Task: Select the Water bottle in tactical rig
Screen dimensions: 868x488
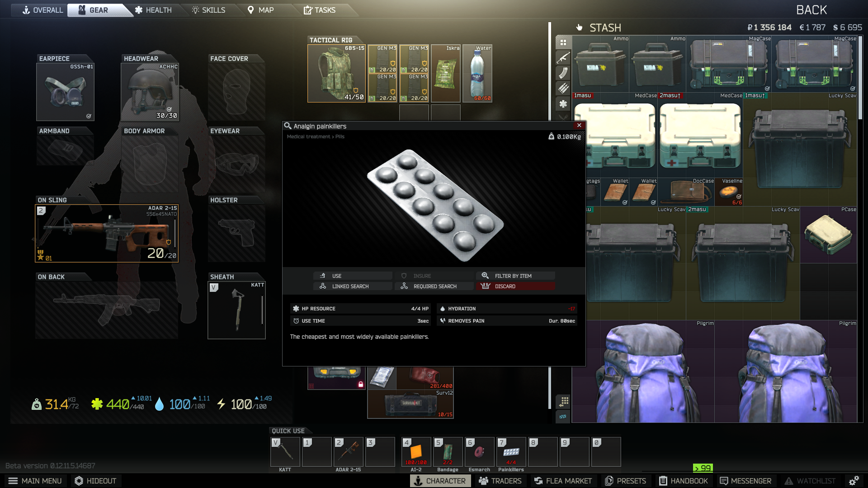Action: (x=477, y=73)
